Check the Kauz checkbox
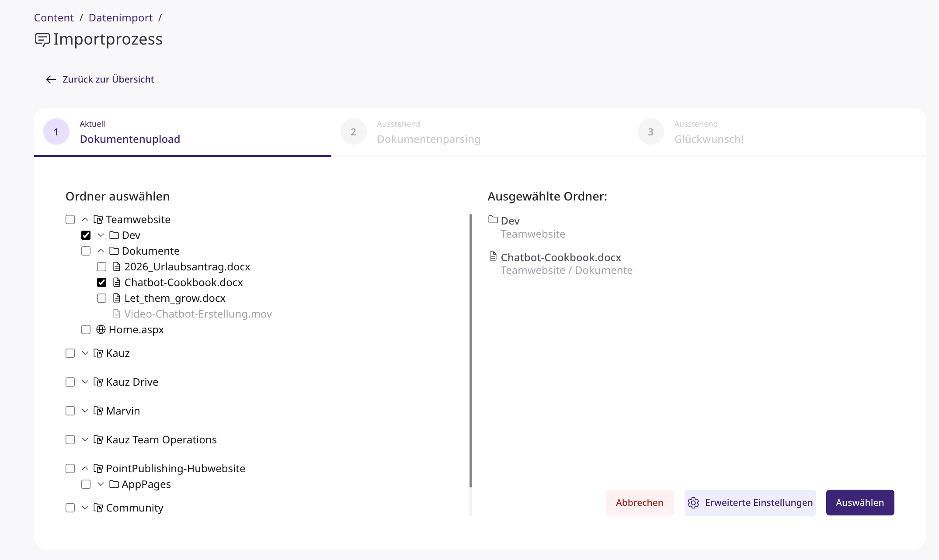 (x=70, y=353)
